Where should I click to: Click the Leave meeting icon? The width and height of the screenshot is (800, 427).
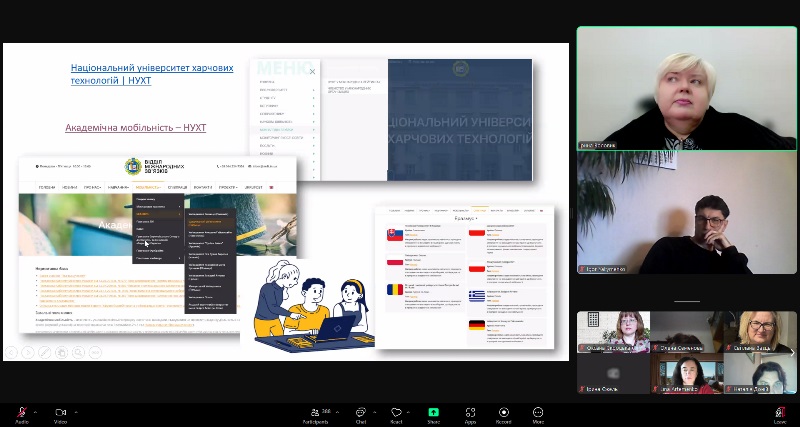pyautogui.click(x=780, y=412)
